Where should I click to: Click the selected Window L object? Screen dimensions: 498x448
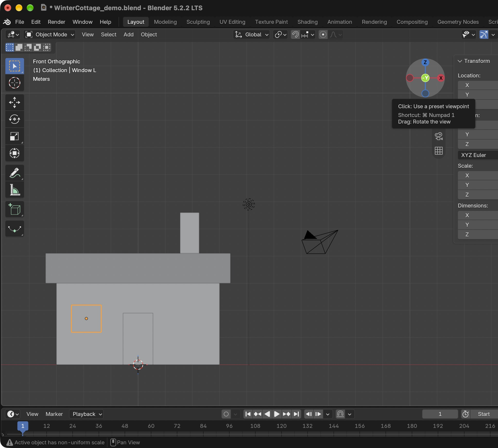pos(86,319)
